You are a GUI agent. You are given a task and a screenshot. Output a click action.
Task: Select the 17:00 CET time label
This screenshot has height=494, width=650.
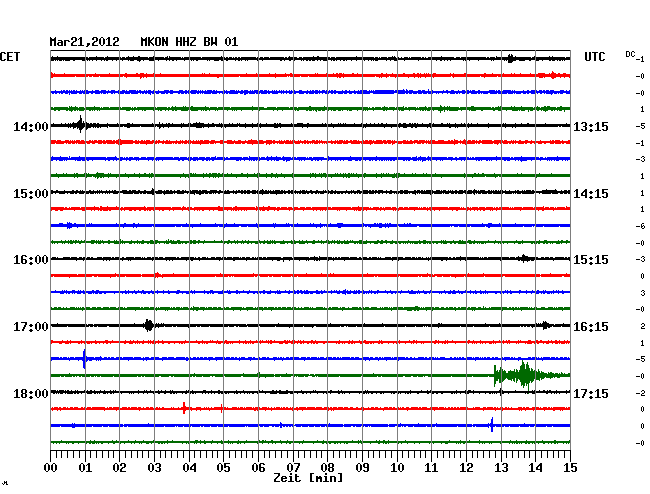pyautogui.click(x=31, y=327)
